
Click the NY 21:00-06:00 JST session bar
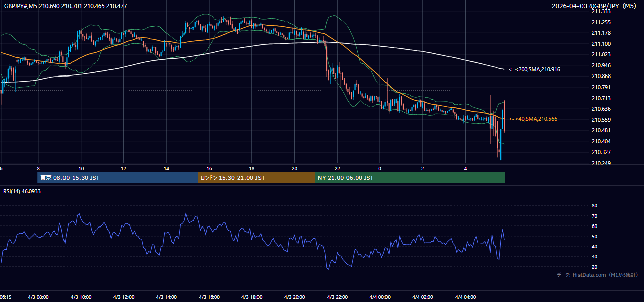[x=410, y=178]
